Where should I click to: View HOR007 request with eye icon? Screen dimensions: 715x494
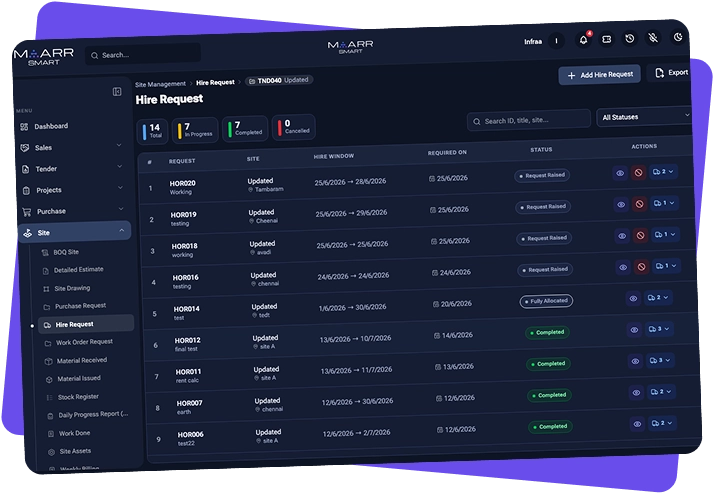click(x=636, y=393)
